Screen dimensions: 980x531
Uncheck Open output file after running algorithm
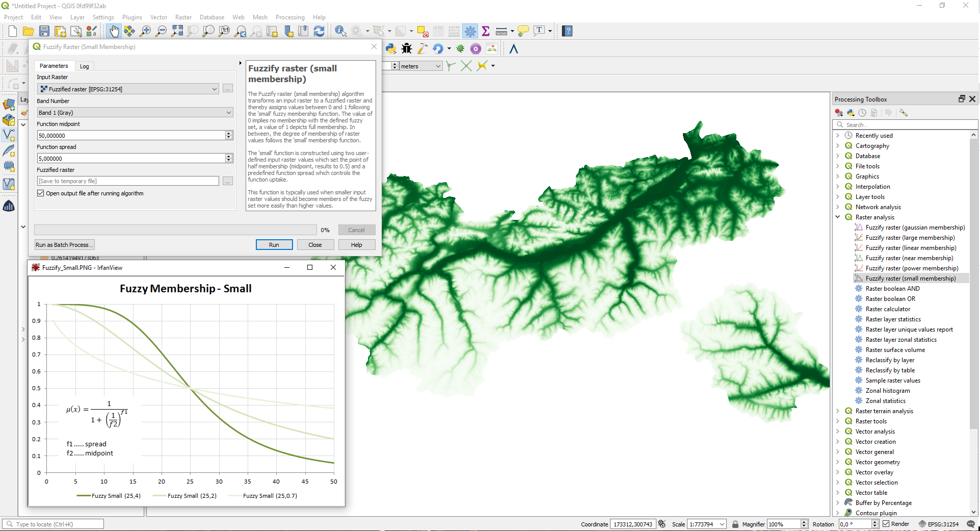coord(41,193)
